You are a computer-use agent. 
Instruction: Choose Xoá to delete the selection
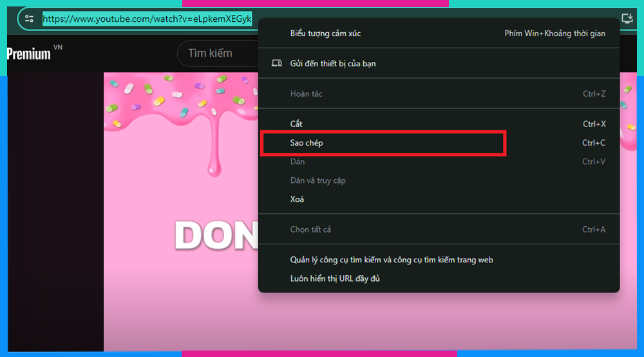(x=297, y=199)
